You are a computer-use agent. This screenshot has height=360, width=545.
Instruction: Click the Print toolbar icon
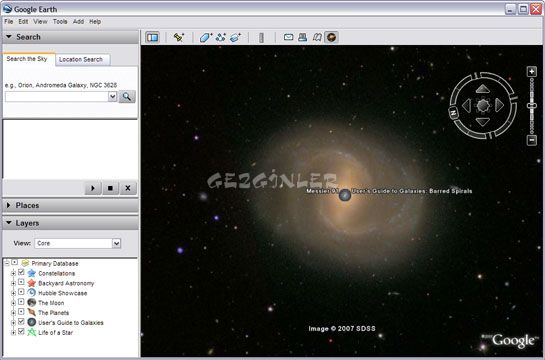pos(302,37)
